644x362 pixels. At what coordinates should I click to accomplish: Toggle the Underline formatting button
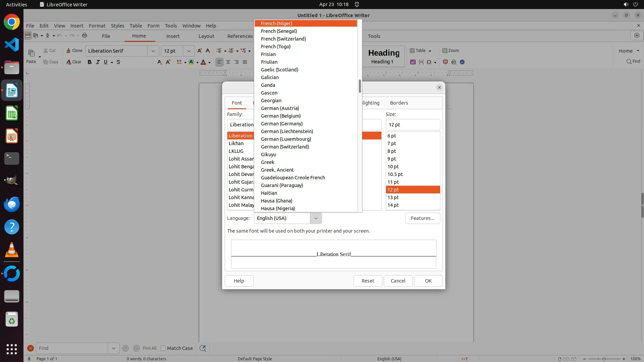tap(106, 62)
